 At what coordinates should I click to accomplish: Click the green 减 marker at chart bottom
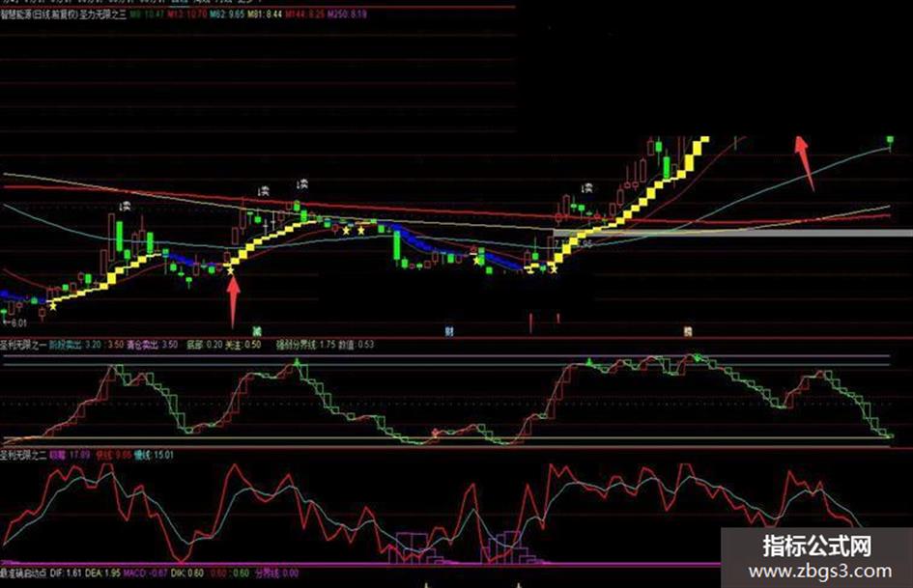pos(257,331)
